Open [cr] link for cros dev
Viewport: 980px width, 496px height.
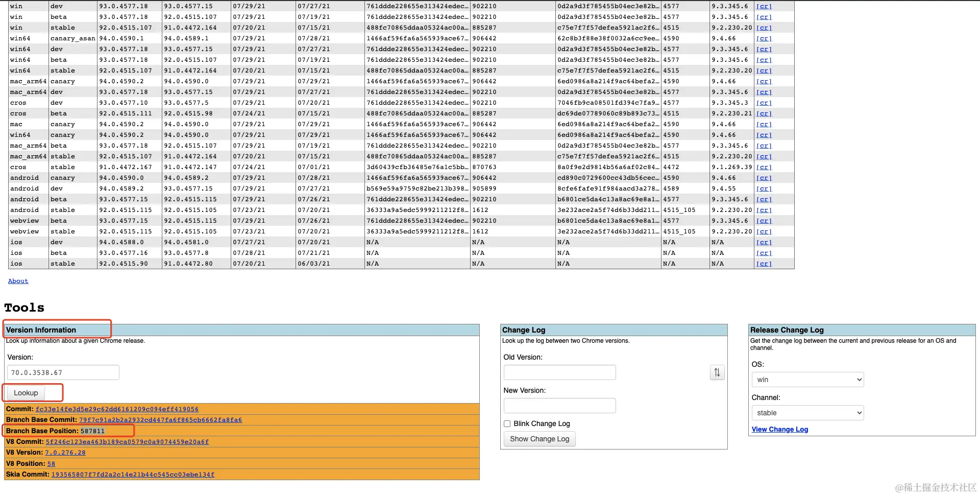pos(764,103)
